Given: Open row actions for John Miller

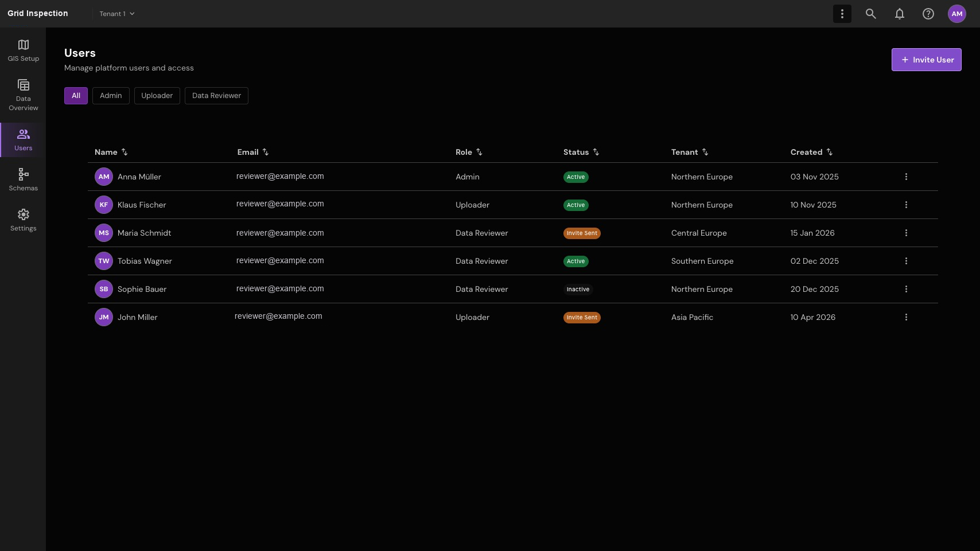Looking at the screenshot, I should [x=907, y=317].
